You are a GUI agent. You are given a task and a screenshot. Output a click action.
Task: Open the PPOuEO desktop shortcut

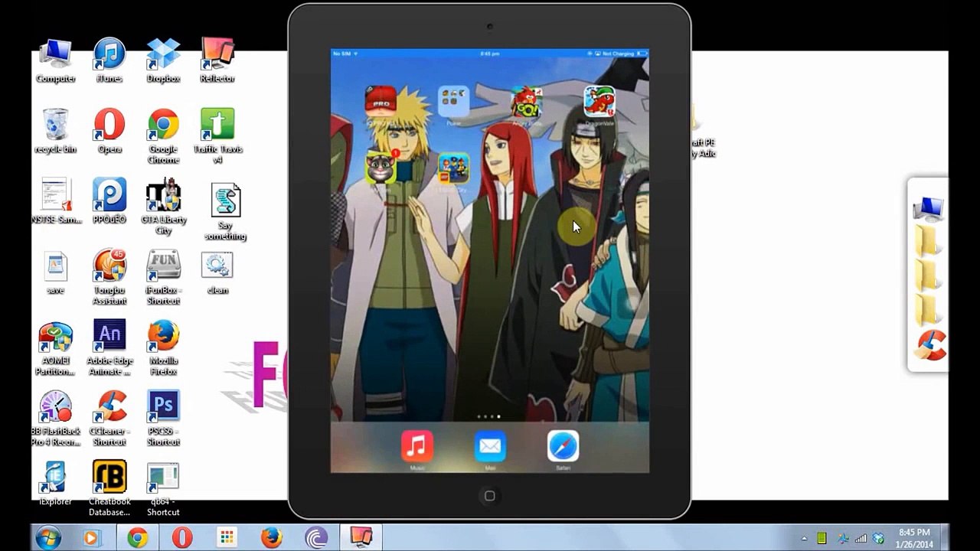click(x=109, y=201)
